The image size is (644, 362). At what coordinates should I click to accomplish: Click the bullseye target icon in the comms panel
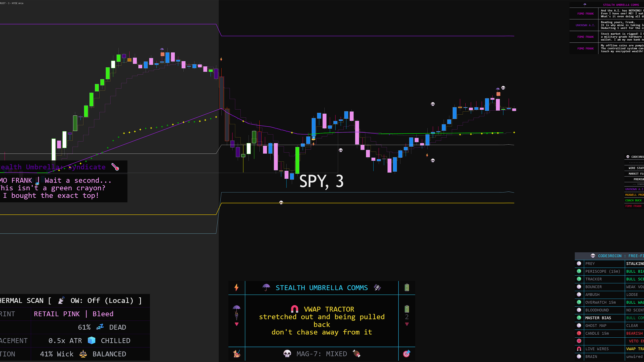click(x=407, y=354)
